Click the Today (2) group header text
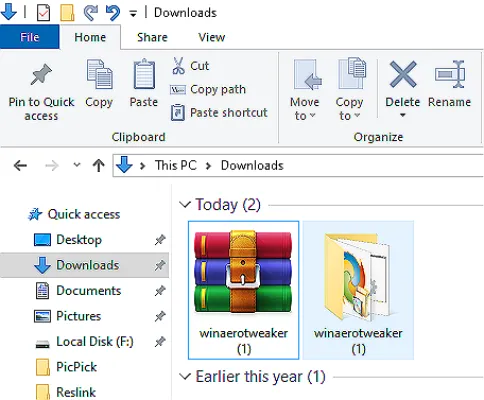484x400 pixels. point(228,205)
